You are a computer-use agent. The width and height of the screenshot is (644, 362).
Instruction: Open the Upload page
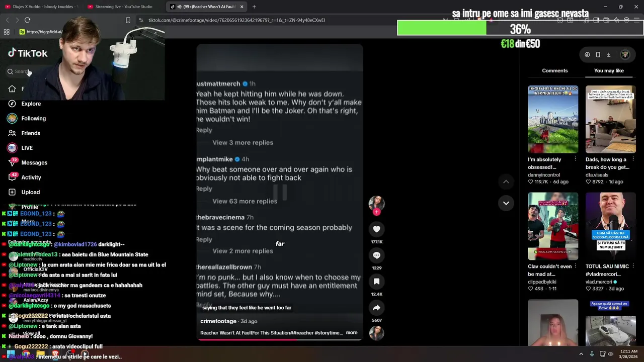tap(24, 192)
